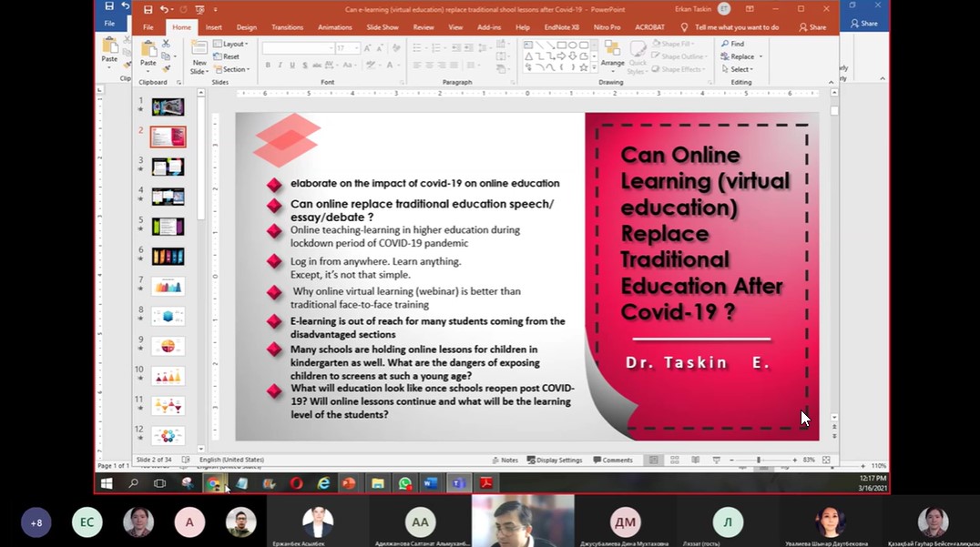Select the right arrow shape in gallery
The height and width of the screenshot is (547, 980).
(x=561, y=56)
